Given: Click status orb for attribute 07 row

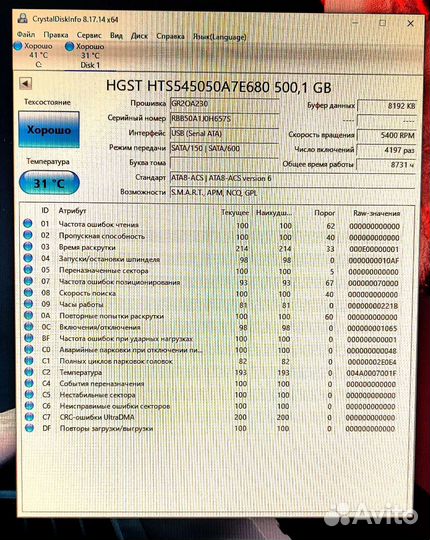Looking at the screenshot, I should click(x=28, y=281).
